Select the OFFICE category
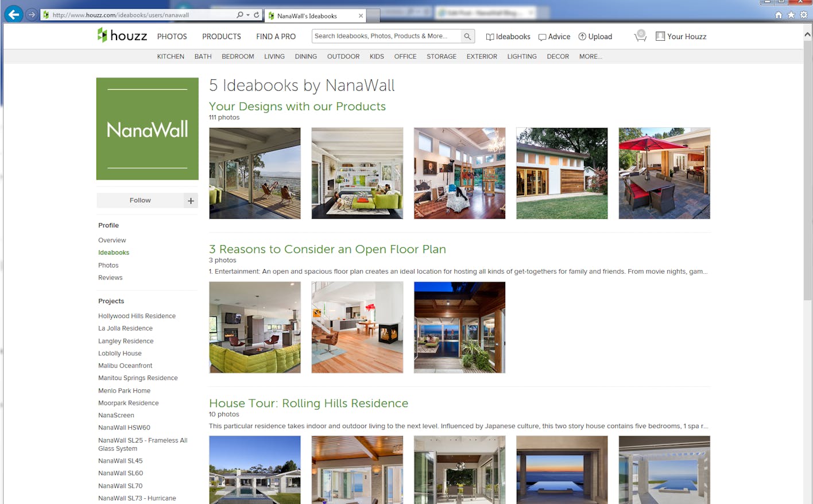Image resolution: width=813 pixels, height=504 pixels. point(405,56)
